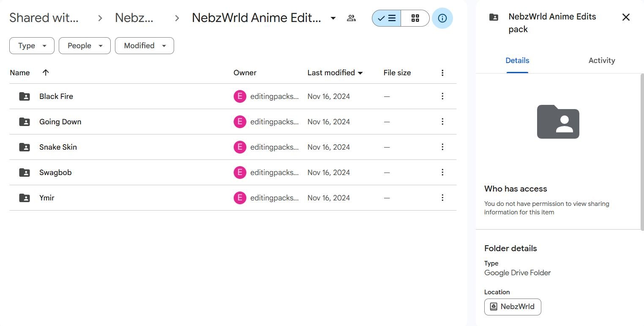Select the Swagbob folder name

tap(55, 173)
